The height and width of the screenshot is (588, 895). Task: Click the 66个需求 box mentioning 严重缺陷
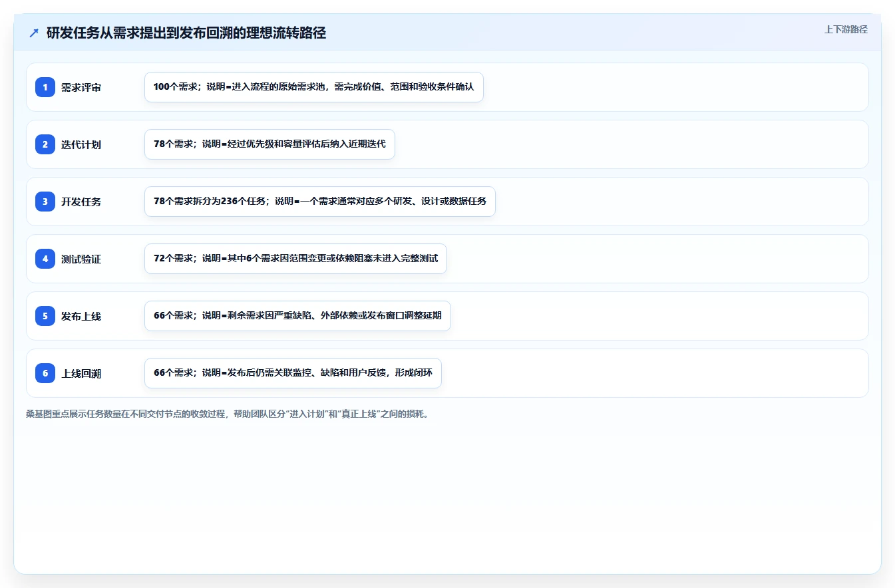297,316
